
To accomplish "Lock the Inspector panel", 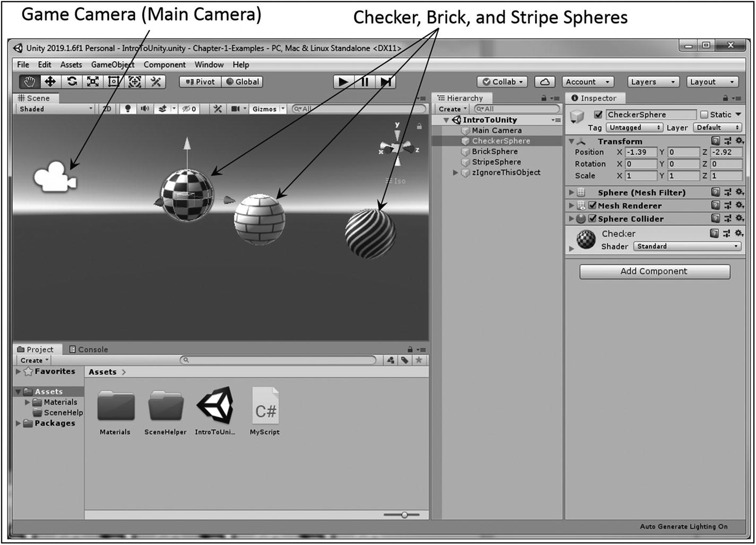I will 725,98.
